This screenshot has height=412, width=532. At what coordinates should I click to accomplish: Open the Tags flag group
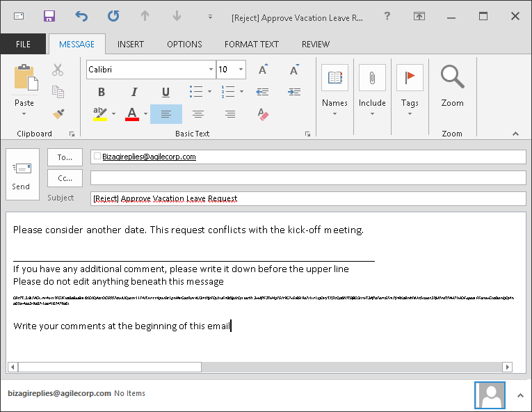[x=410, y=90]
